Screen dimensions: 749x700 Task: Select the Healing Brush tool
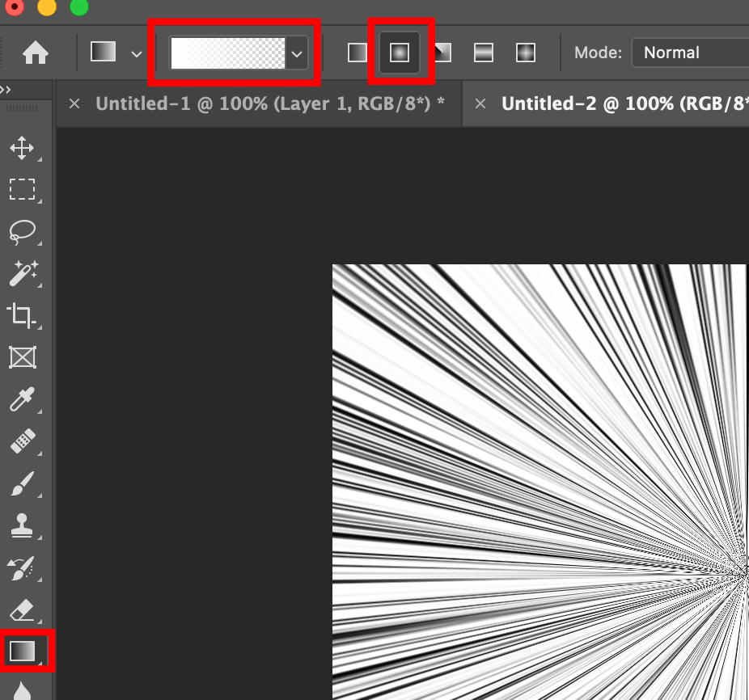click(x=23, y=441)
